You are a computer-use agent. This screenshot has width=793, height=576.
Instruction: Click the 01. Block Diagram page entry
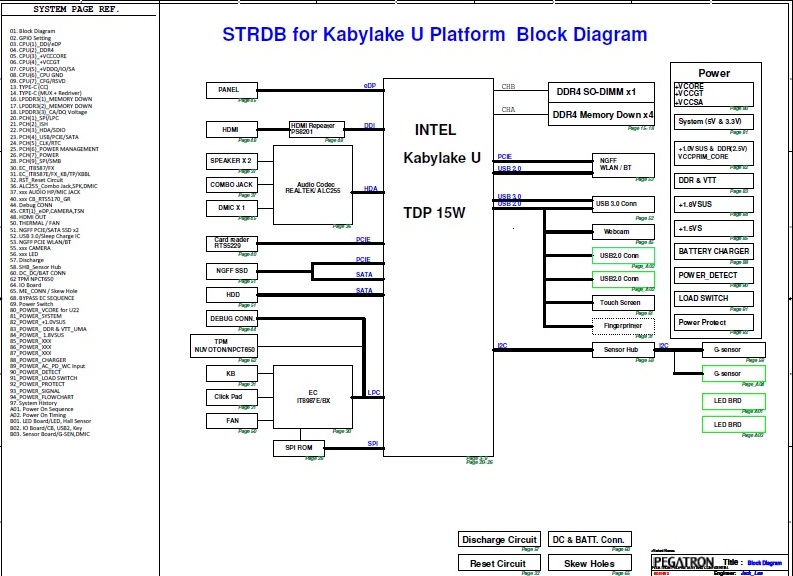tap(32, 31)
